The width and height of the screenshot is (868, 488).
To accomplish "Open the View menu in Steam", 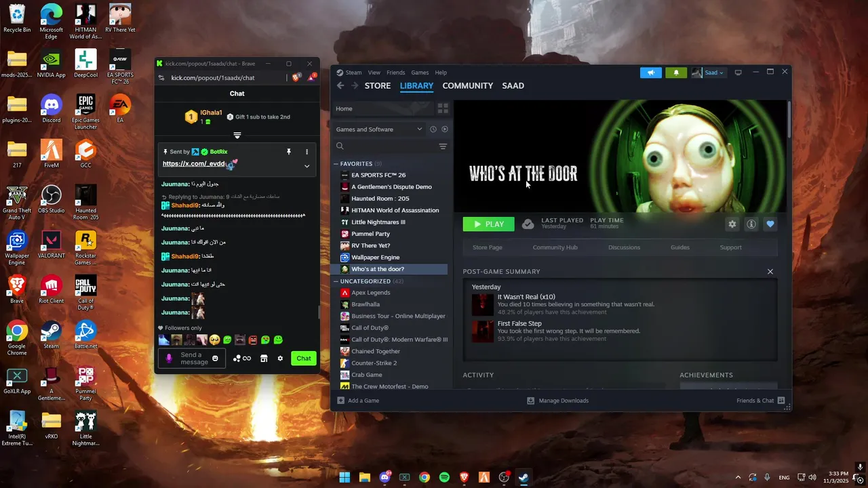I will coord(374,73).
